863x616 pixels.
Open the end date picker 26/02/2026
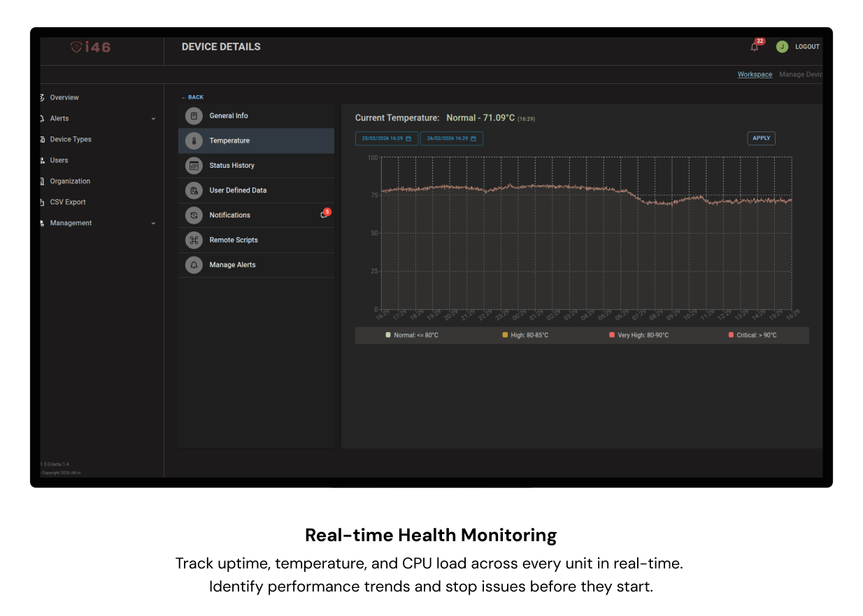tap(451, 138)
